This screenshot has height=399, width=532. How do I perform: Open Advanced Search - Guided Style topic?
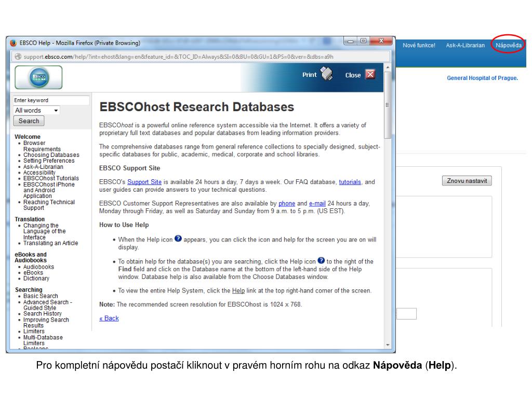click(x=47, y=305)
